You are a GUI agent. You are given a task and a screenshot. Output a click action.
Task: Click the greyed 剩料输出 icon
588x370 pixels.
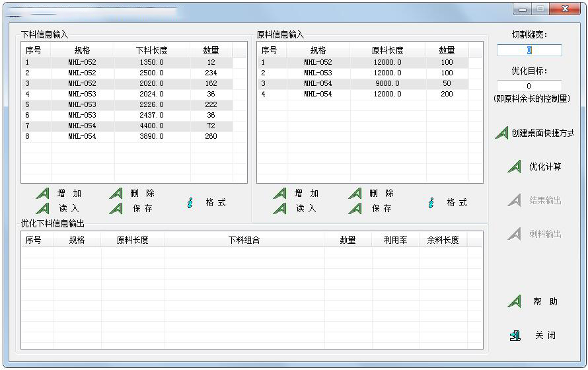point(515,234)
